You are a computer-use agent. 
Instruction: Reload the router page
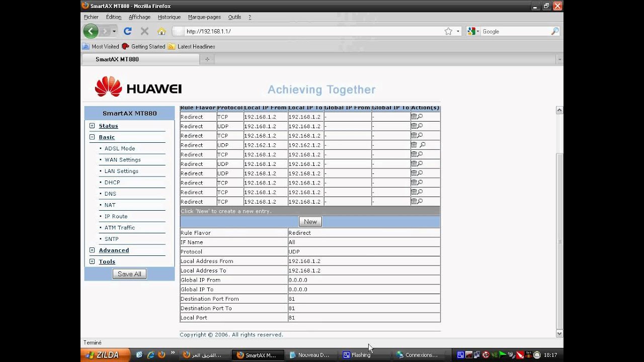click(127, 31)
